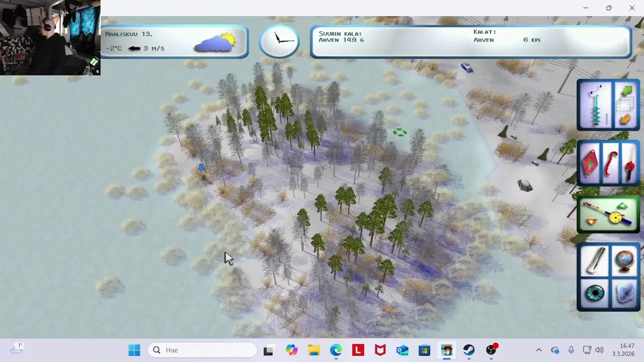Viewport: 644px width, 362px height.
Task: Choose the pink diamond lure
Action: tap(590, 164)
